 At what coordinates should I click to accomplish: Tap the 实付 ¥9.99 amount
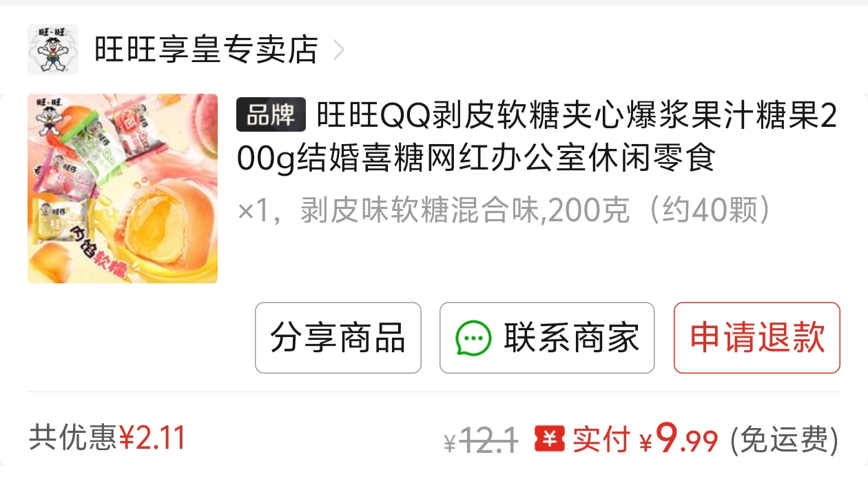[645, 438]
